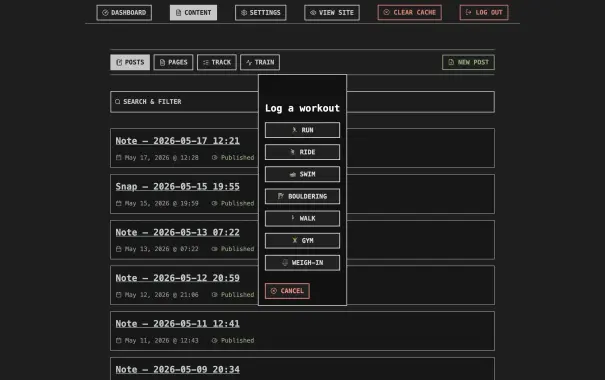
Task: Click the gear icon on Settings
Action: [x=243, y=13]
